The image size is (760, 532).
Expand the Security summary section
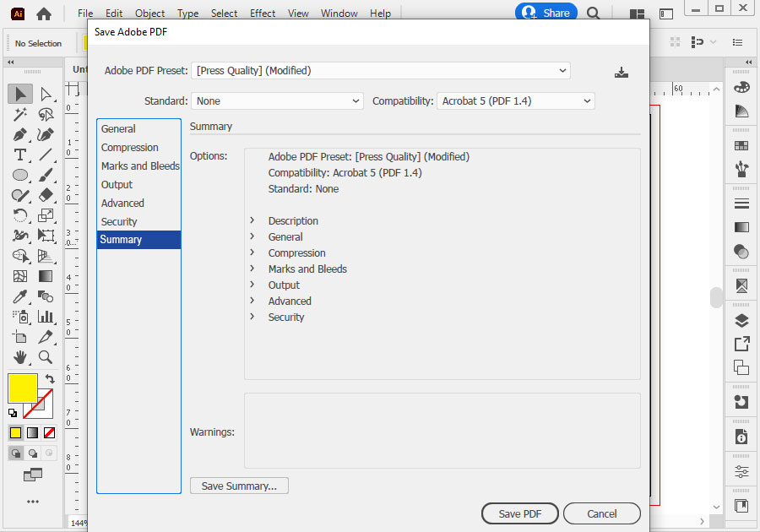pos(252,317)
